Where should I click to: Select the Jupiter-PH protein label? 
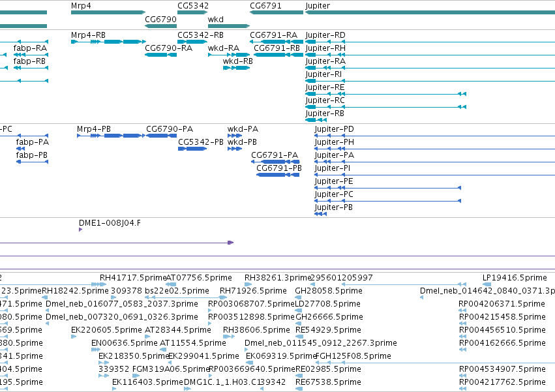coord(334,142)
